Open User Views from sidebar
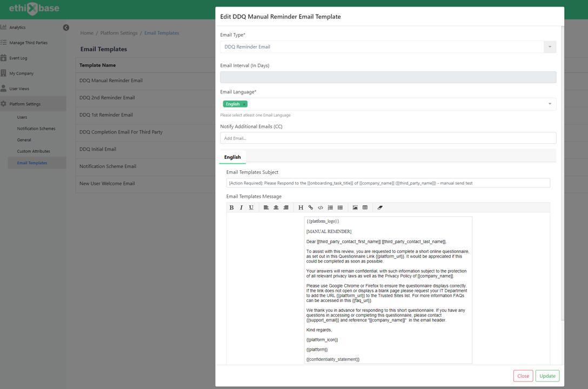The image size is (588, 389). click(x=19, y=89)
